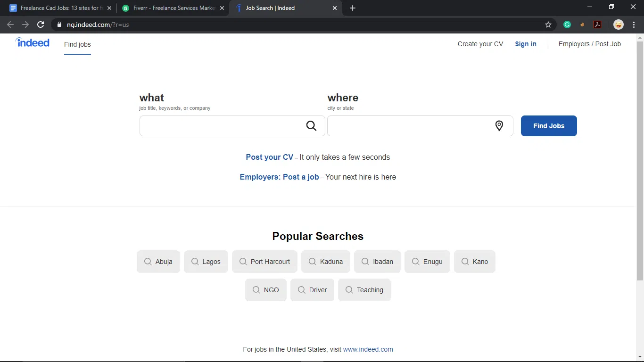The height and width of the screenshot is (362, 644).
Task: Click the browser profile avatar icon
Action: [618, 25]
